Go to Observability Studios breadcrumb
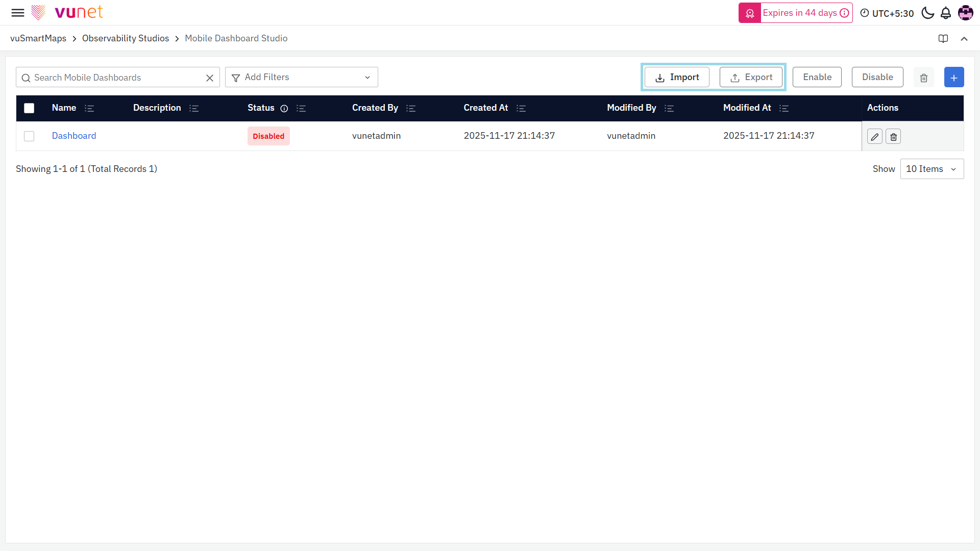Viewport: 980px width, 551px height. point(126,38)
